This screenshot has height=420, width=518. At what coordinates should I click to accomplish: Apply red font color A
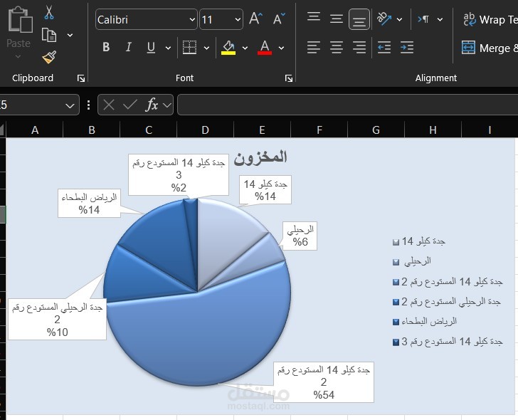(x=265, y=47)
